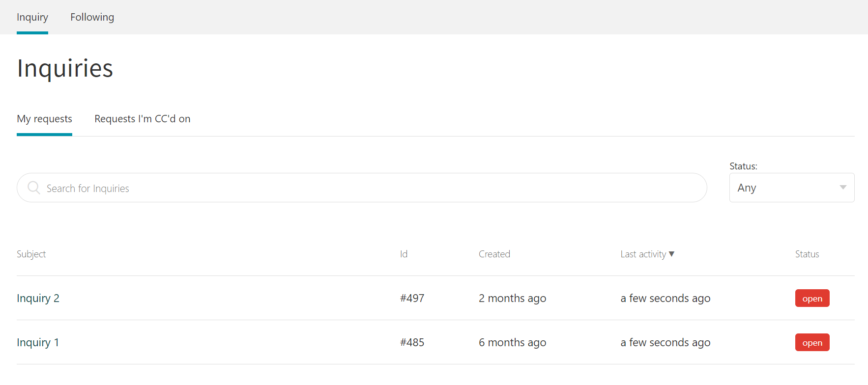Screen dimensions: 868x385
Task: Open the Requests I'm CC'd on tab
Action: pyautogui.click(x=142, y=118)
